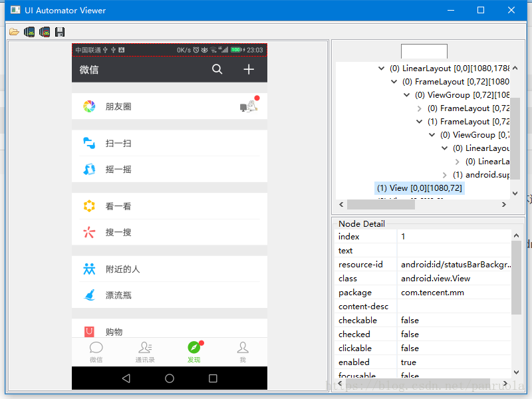Open the 扫一扫 scan entry label

click(x=118, y=143)
